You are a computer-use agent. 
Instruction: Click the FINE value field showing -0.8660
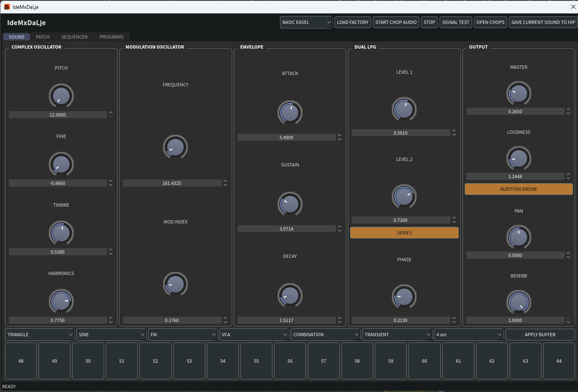point(58,183)
